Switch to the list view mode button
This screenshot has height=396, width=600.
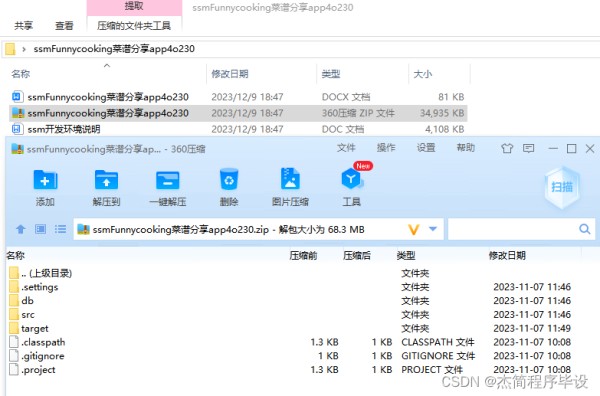60,229
